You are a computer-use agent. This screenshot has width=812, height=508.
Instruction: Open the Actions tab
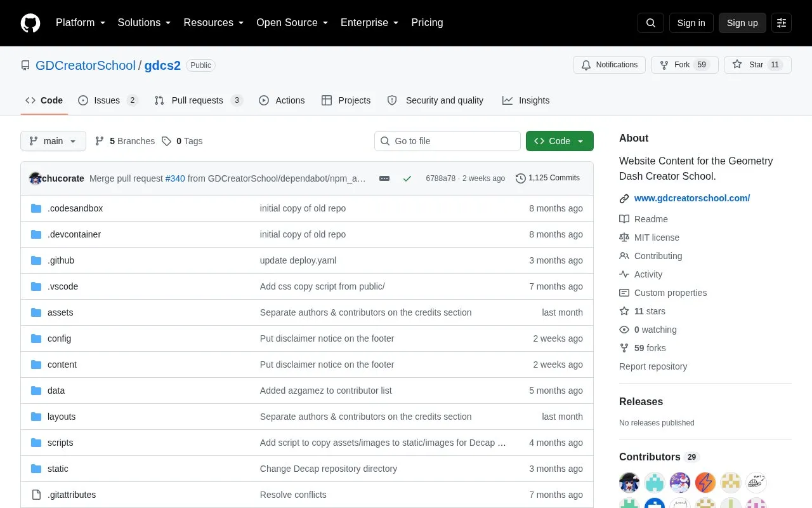coord(282,100)
